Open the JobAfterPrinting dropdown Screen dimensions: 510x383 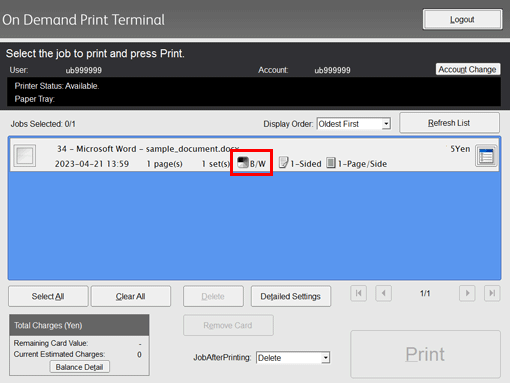(293, 358)
